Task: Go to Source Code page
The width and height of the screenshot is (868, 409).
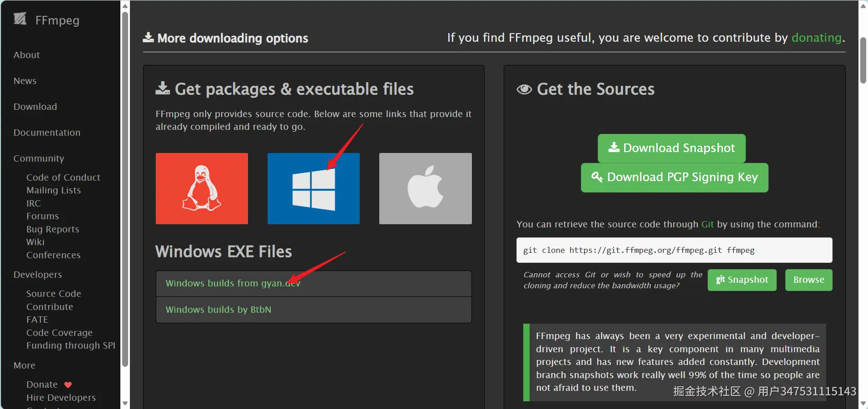Action: tap(54, 294)
